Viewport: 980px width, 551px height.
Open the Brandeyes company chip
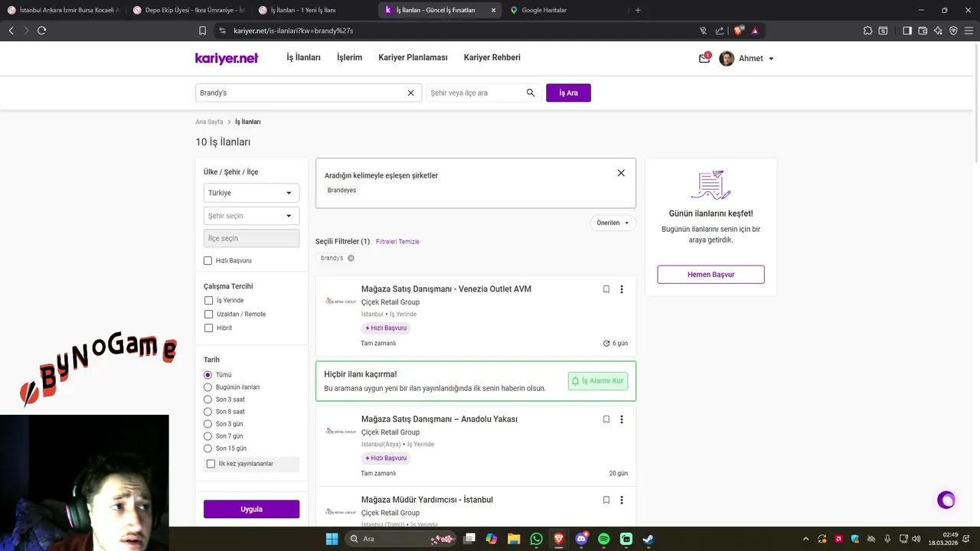pyautogui.click(x=341, y=190)
